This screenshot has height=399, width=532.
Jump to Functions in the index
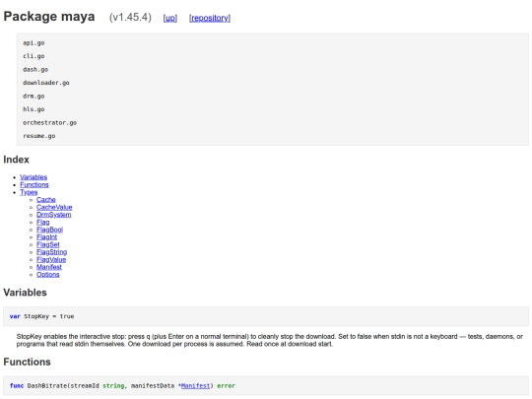click(34, 184)
